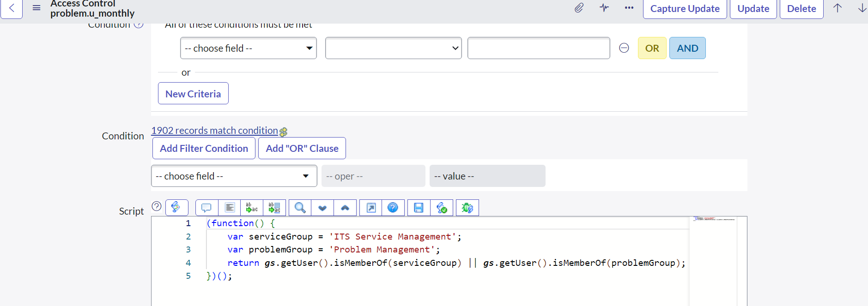Click the script minimap preview

714,219
